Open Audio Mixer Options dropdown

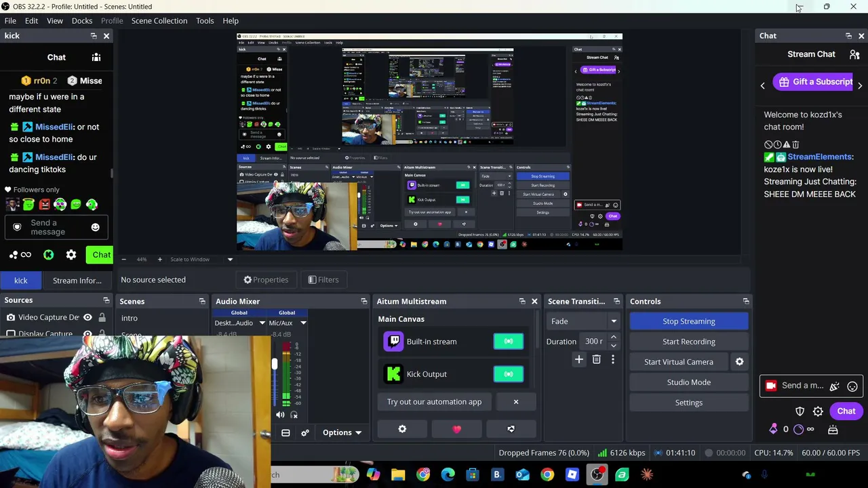point(342,432)
